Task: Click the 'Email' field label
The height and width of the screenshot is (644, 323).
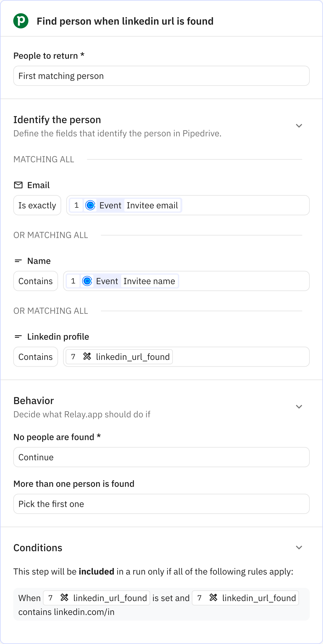Action: 38,185
